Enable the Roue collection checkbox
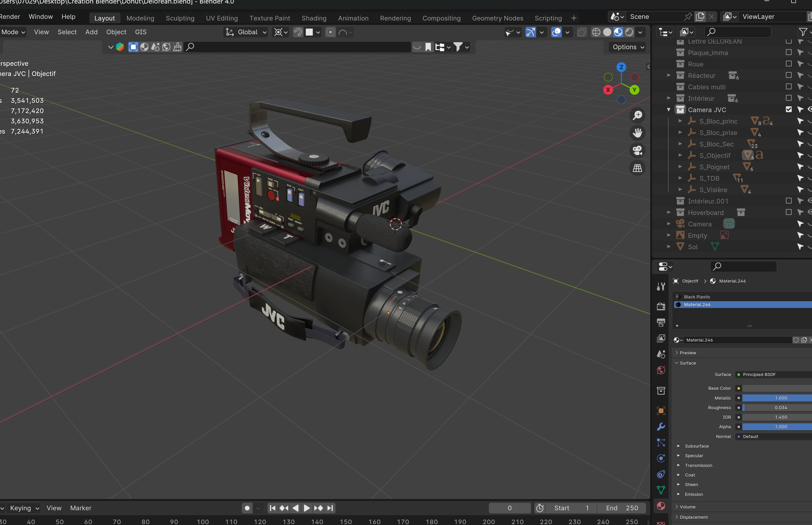The width and height of the screenshot is (812, 525). point(788,64)
